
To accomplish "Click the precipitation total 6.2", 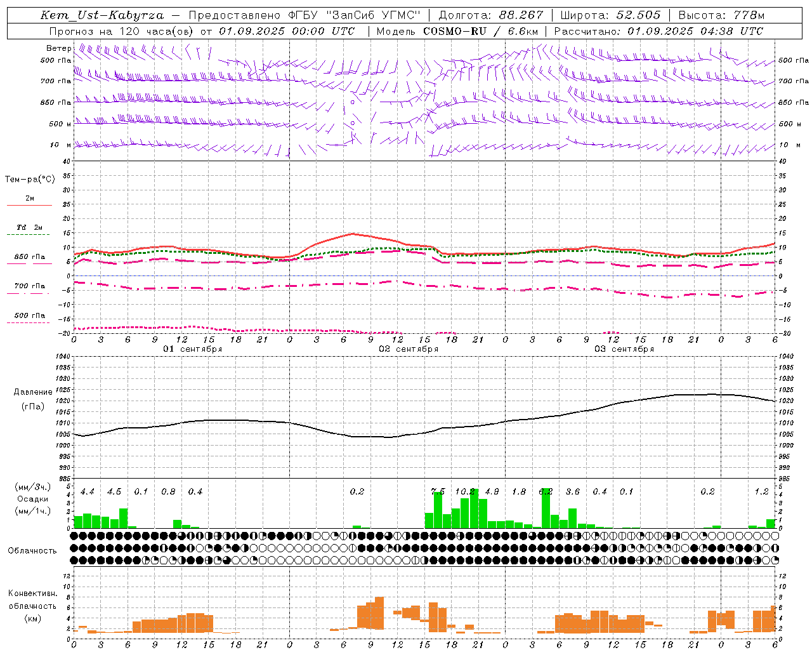I will point(546,492).
